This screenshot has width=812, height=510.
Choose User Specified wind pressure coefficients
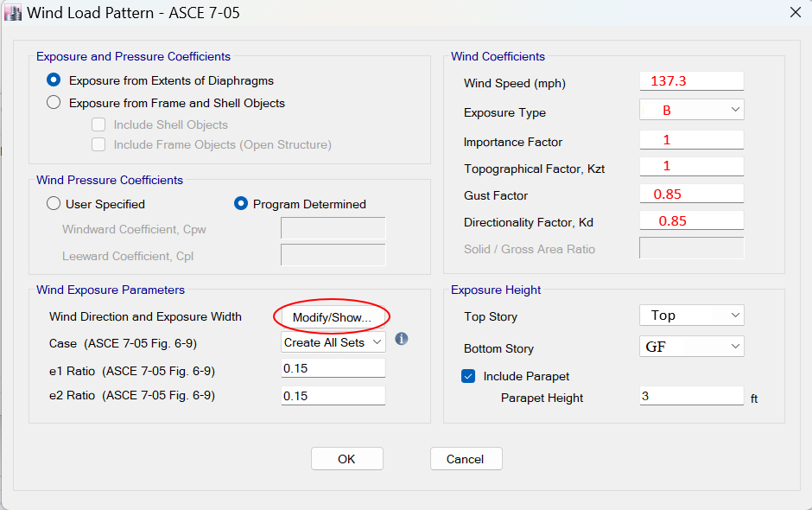click(54, 204)
